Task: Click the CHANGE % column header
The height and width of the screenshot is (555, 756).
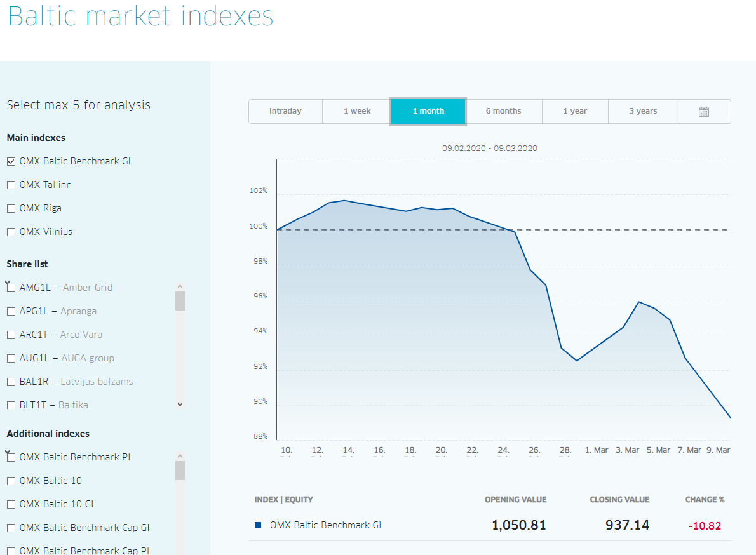Action: [x=705, y=500]
